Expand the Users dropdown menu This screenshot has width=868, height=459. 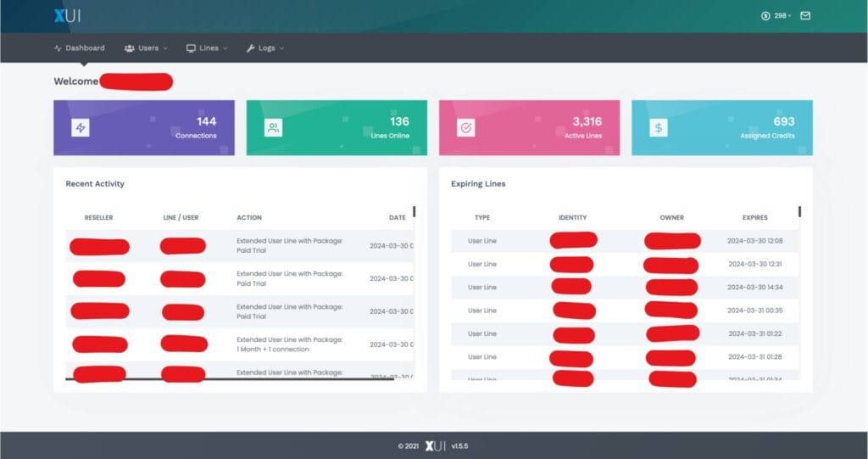point(146,48)
